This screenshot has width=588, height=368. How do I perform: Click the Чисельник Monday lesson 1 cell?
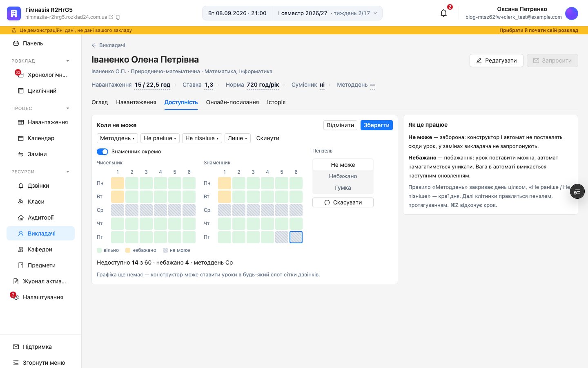click(x=118, y=183)
